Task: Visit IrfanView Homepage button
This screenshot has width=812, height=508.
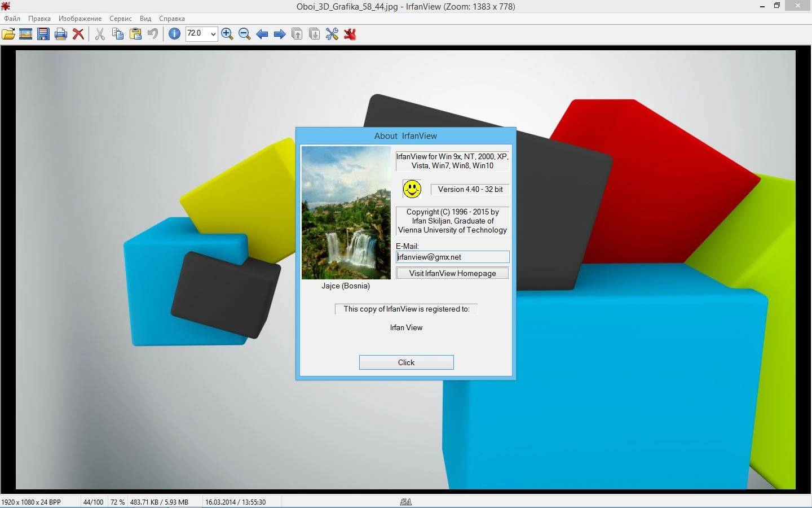Action: click(x=452, y=273)
